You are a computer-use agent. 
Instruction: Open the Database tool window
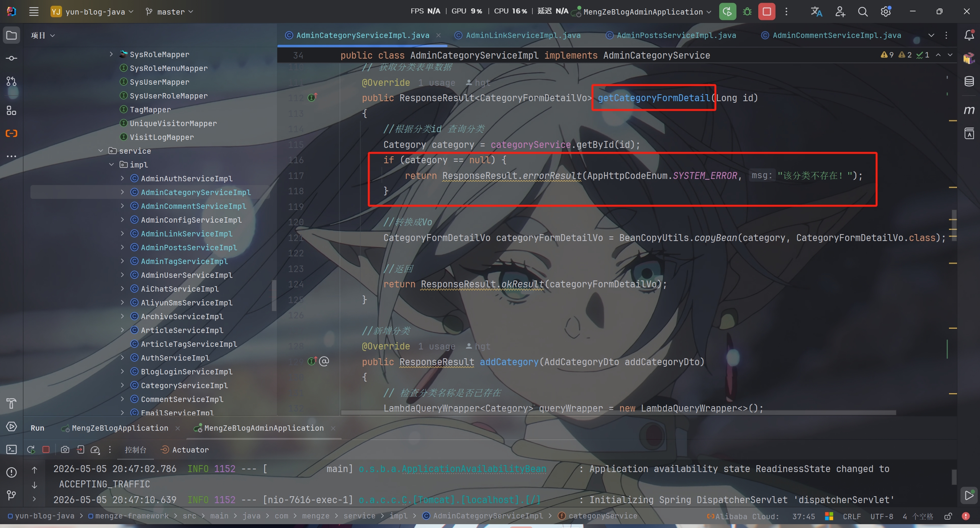coord(969,81)
